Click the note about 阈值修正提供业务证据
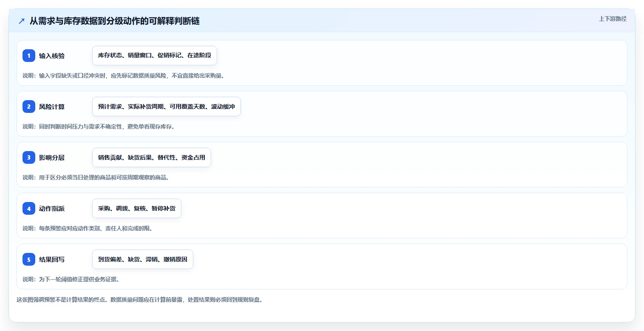 pyautogui.click(x=71, y=279)
